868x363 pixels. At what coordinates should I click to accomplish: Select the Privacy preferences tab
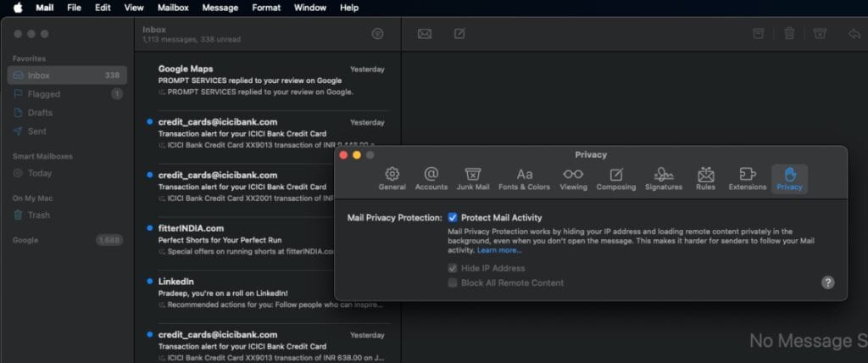click(x=789, y=179)
